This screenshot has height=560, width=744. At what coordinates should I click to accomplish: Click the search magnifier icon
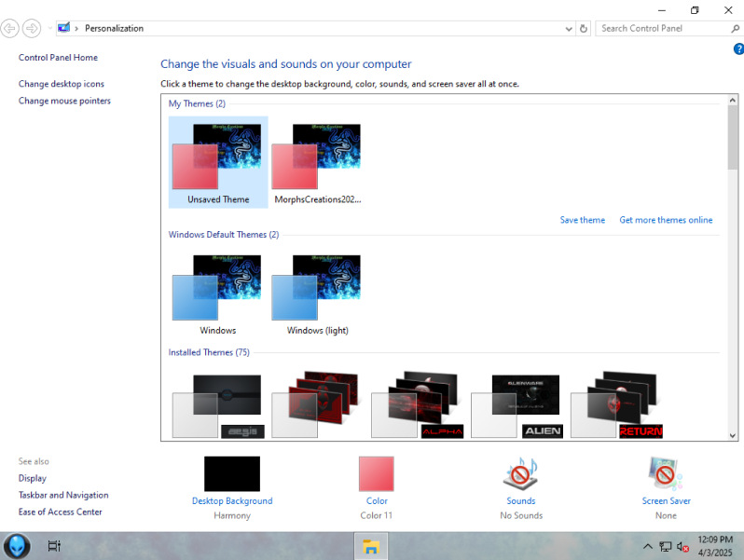(x=735, y=29)
